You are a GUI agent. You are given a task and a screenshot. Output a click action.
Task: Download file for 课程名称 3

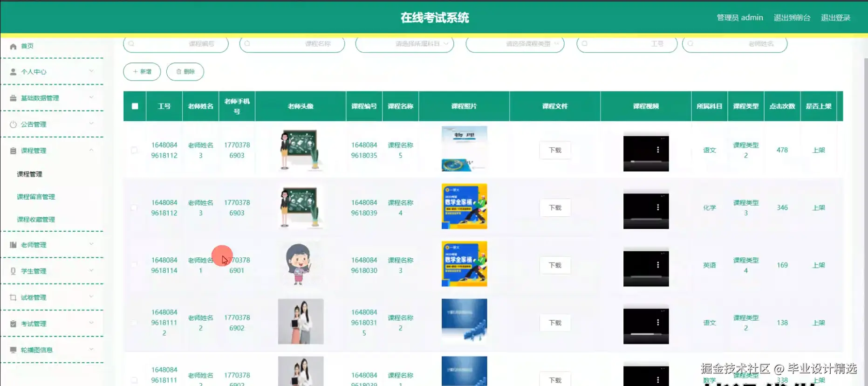pyautogui.click(x=555, y=265)
